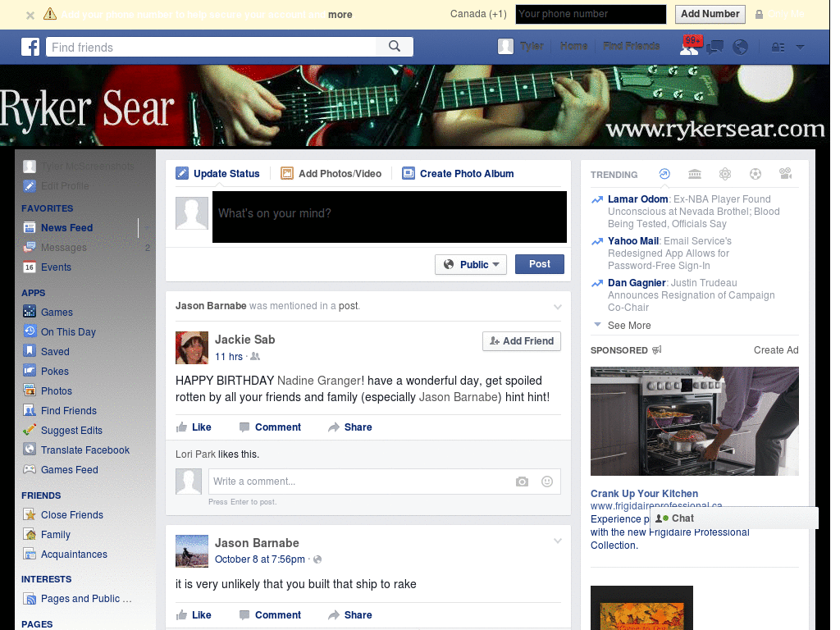This screenshot has width=840, height=630.
Task: Open Yahoo Mail trending story
Action: (633, 241)
